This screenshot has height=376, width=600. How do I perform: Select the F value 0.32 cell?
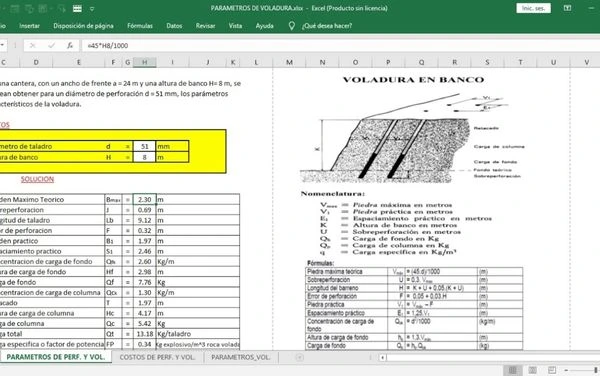pyautogui.click(x=144, y=230)
